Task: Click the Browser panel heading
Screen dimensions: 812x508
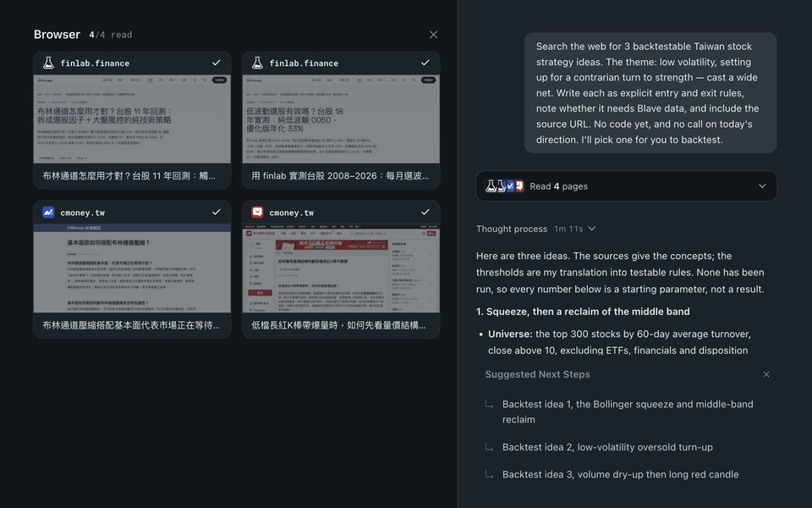Action: (57, 34)
